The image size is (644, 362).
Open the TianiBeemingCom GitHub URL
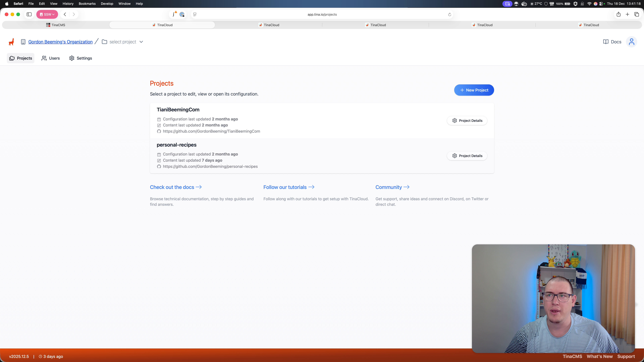click(x=211, y=131)
